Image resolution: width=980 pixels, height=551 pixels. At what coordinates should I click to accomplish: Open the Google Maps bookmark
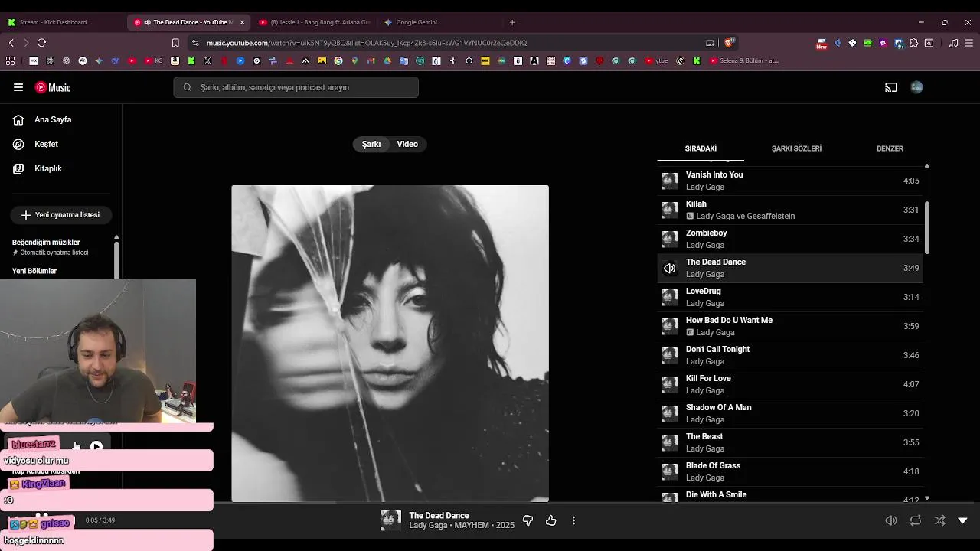[x=354, y=60]
